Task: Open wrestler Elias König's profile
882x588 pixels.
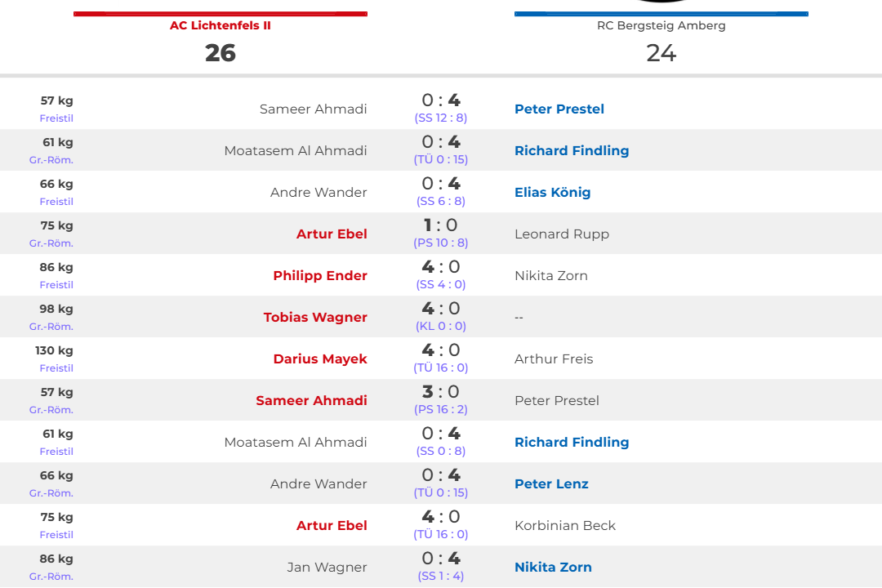Action: click(x=552, y=193)
